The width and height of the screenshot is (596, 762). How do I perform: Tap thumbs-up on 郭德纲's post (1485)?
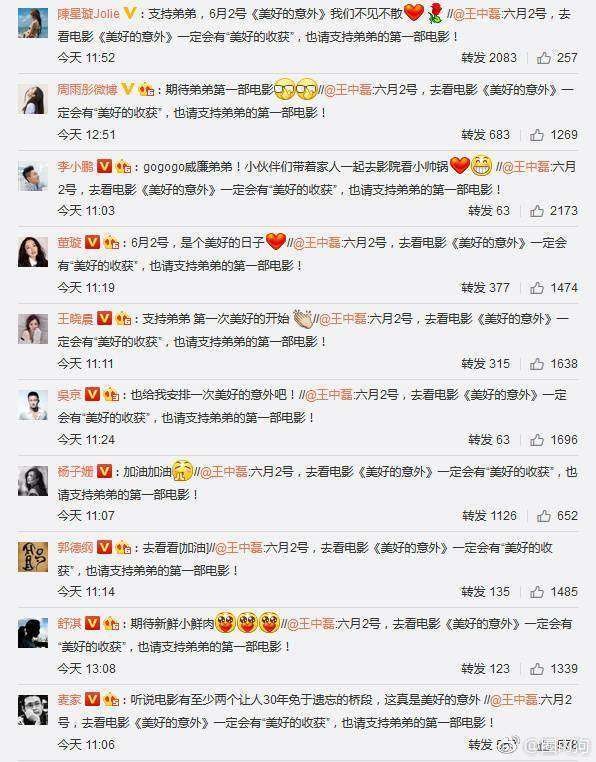(537, 591)
